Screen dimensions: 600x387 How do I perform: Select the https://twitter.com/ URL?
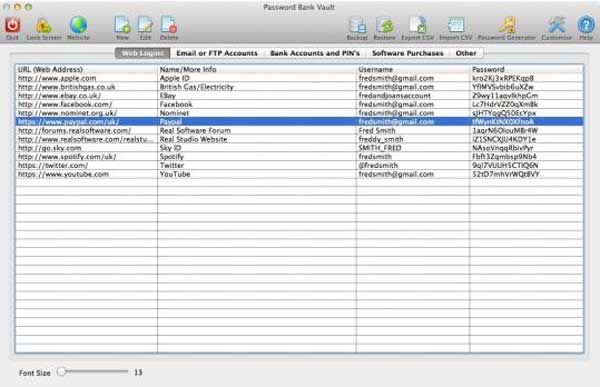click(x=53, y=165)
